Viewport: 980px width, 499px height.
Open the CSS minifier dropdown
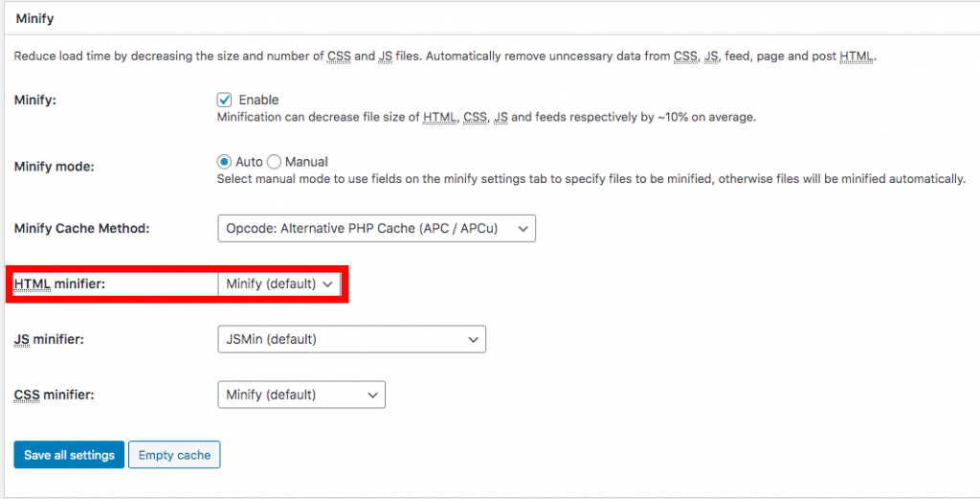(301, 396)
